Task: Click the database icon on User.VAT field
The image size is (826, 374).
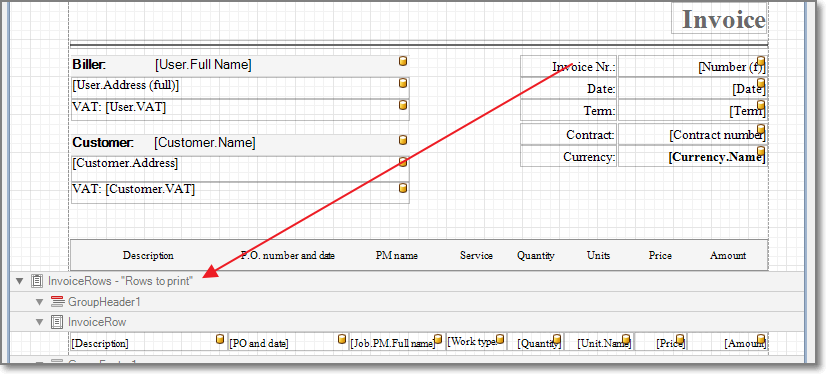Action: (403, 105)
